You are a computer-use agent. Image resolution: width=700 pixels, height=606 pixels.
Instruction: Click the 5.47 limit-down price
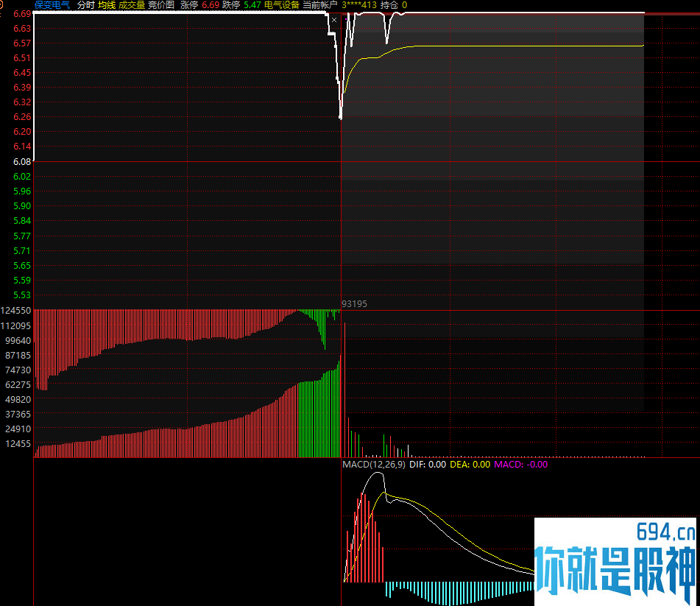[252, 5]
